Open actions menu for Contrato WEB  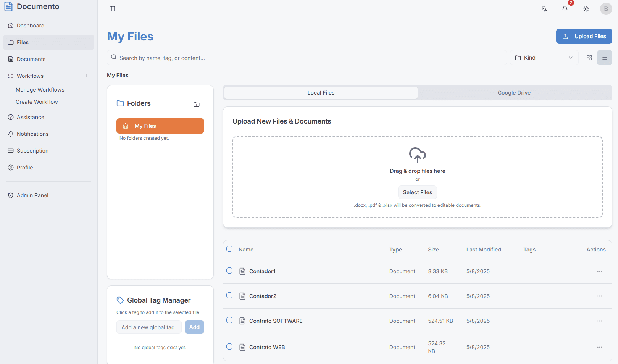[x=599, y=347]
